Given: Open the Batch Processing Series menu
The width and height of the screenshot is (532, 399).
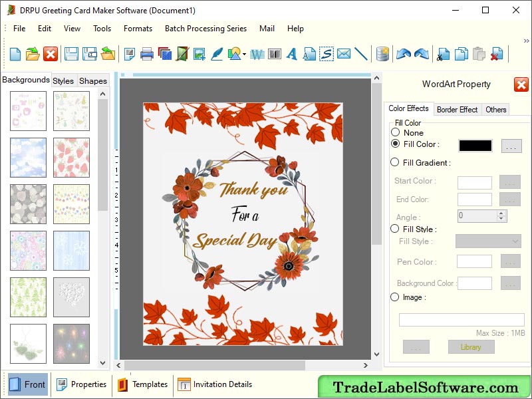Looking at the screenshot, I should pyautogui.click(x=205, y=29).
